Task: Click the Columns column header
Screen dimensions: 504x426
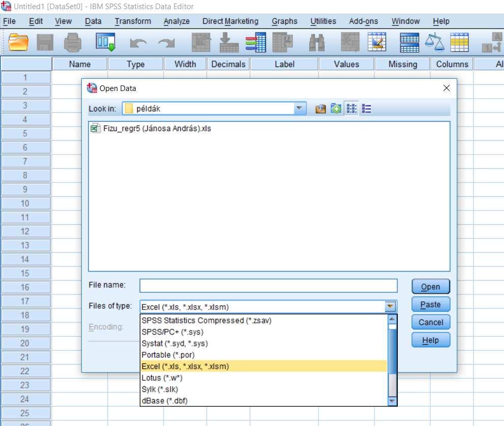Action: [x=452, y=64]
